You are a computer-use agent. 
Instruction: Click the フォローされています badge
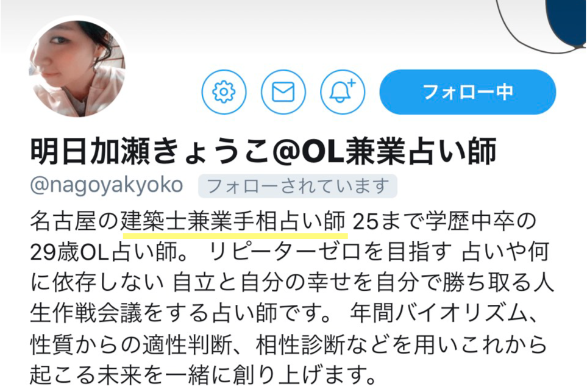[297, 186]
